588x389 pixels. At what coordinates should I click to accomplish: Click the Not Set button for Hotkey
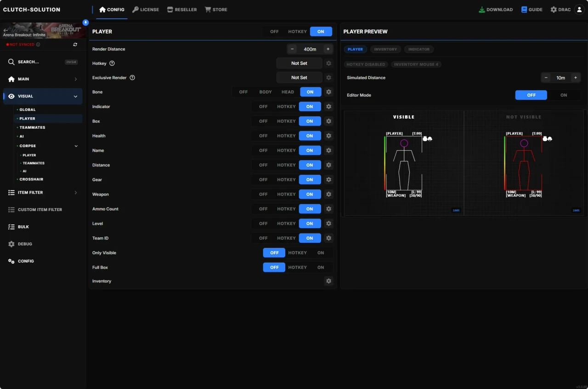coord(299,63)
